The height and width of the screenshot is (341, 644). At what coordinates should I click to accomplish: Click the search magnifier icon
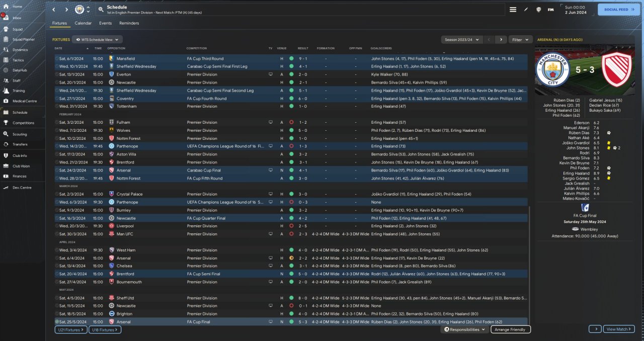point(101,10)
